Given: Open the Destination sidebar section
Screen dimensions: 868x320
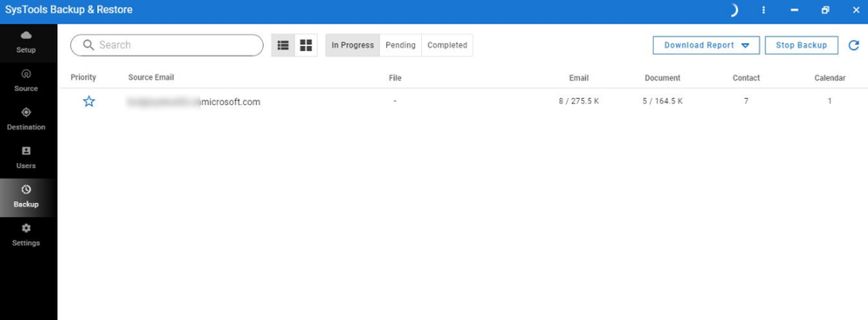Looking at the screenshot, I should [x=26, y=120].
